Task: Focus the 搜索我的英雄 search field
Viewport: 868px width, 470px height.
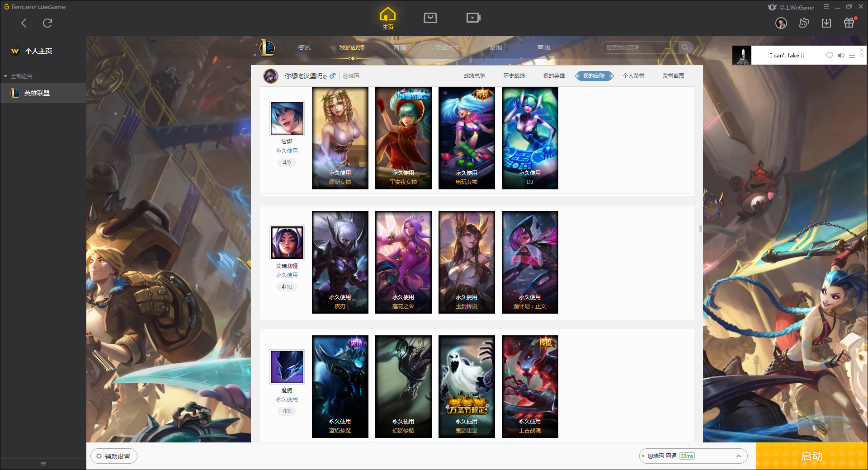Action: tap(640, 47)
